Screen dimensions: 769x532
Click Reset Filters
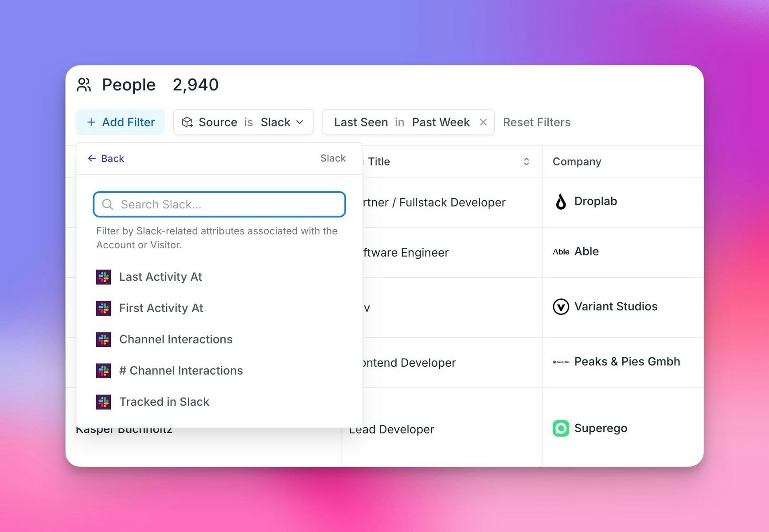[537, 122]
